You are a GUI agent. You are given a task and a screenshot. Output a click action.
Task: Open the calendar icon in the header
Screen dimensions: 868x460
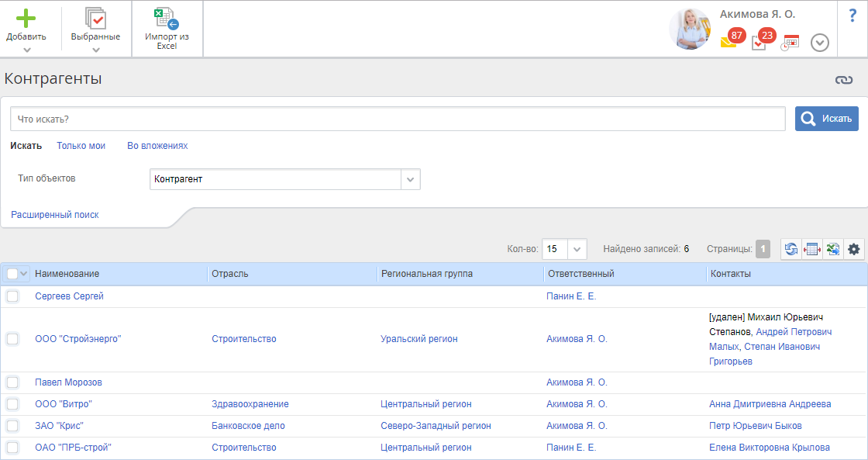(790, 43)
